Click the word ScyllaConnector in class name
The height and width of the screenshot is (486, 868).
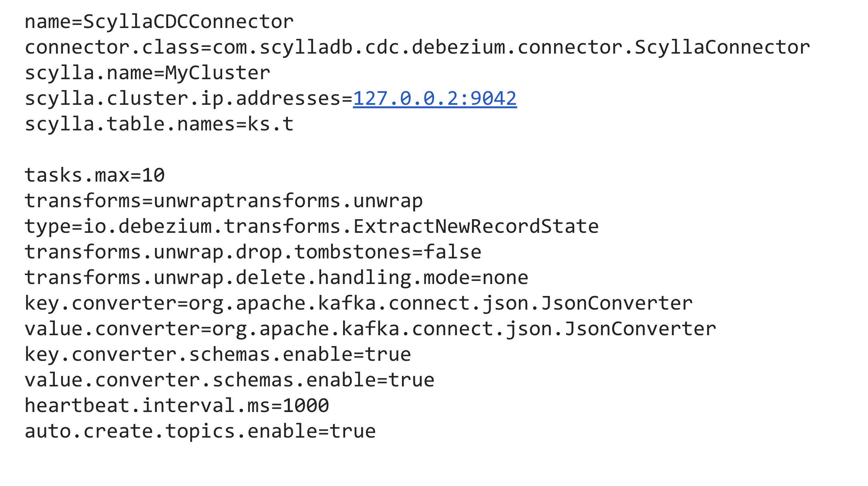(723, 47)
